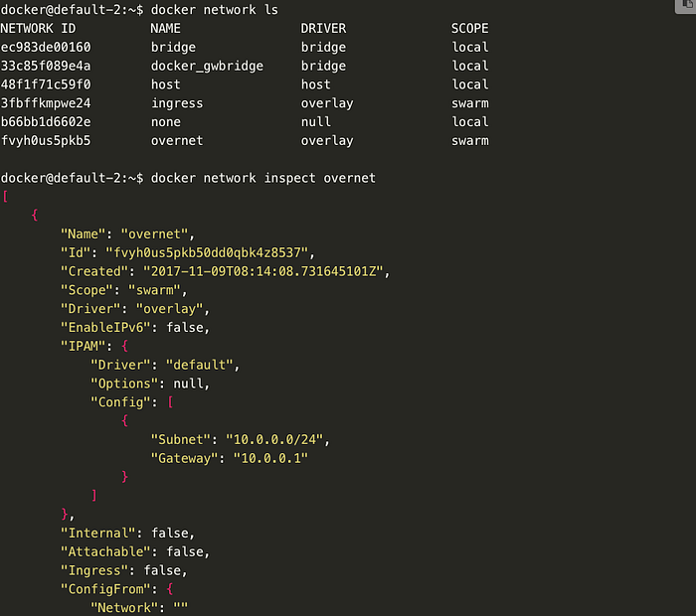This screenshot has height=616, width=696.
Task: Click 'host' in the DRIVER column
Action: (316, 84)
